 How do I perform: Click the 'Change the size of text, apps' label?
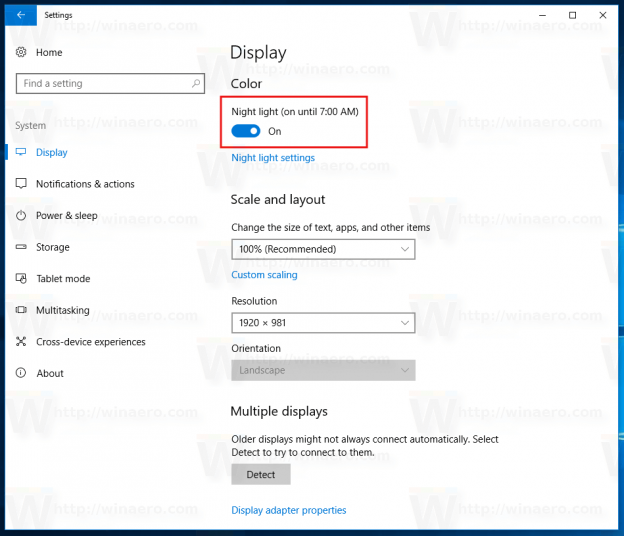coord(331,227)
